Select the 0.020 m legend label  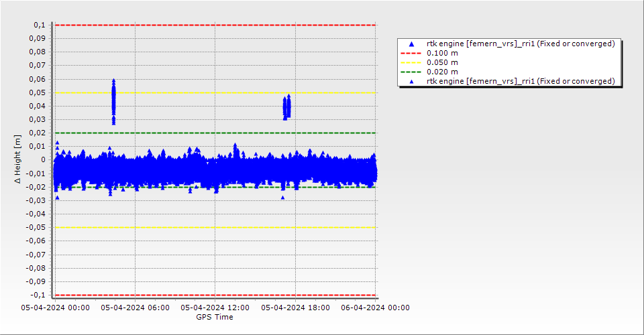pyautogui.click(x=443, y=72)
